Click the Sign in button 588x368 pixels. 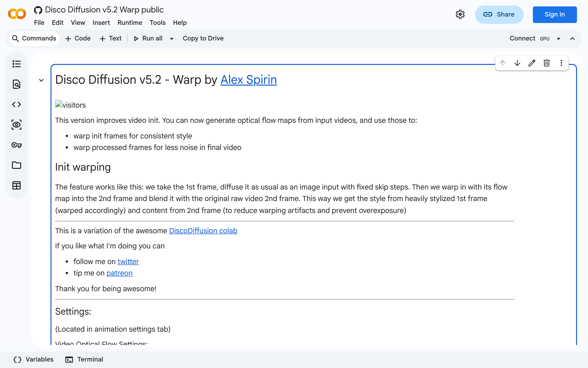click(x=555, y=14)
